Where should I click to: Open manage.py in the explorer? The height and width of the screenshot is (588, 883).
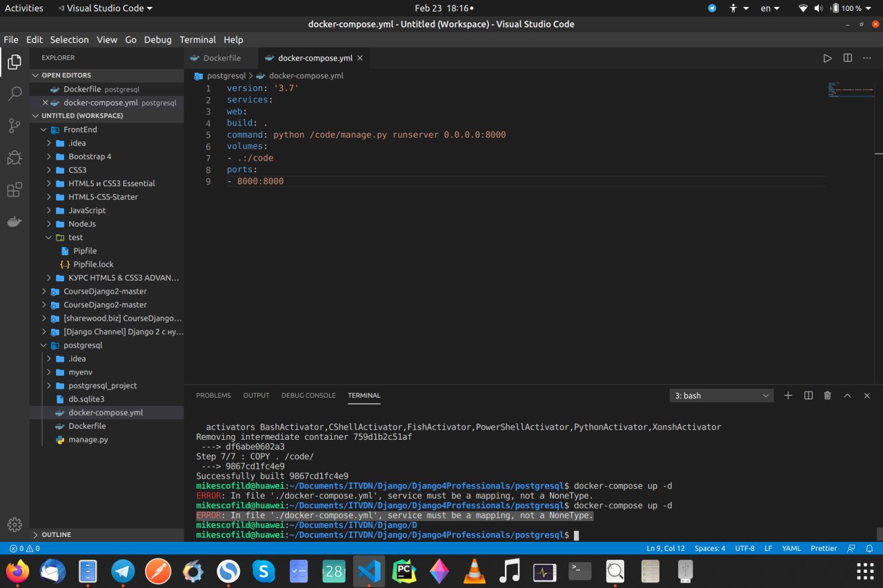tap(107, 439)
